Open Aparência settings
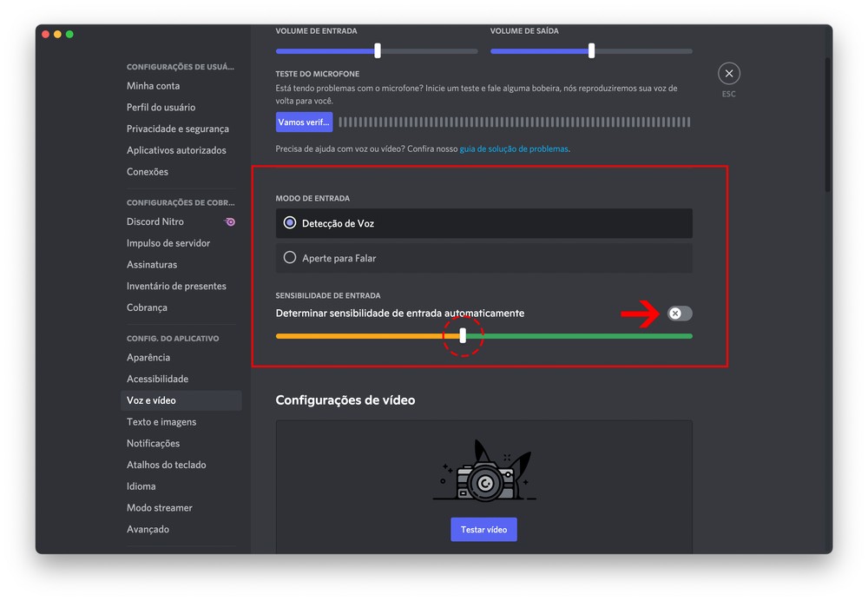 148,358
